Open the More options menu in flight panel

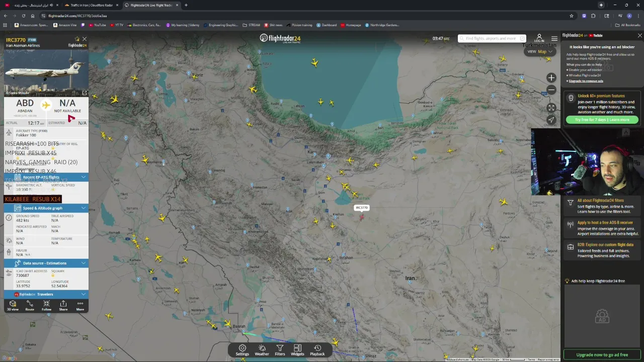80,306
